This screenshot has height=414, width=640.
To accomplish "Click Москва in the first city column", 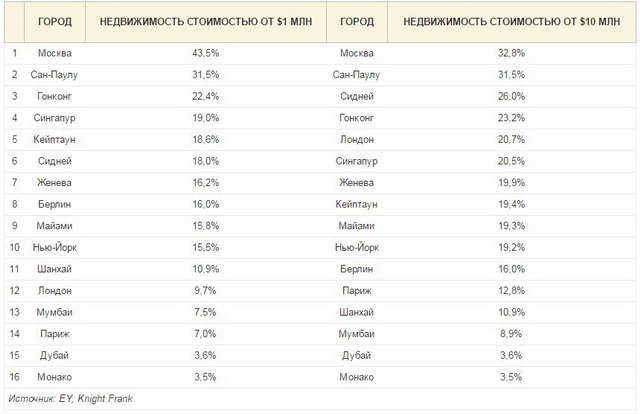I will 55,53.
